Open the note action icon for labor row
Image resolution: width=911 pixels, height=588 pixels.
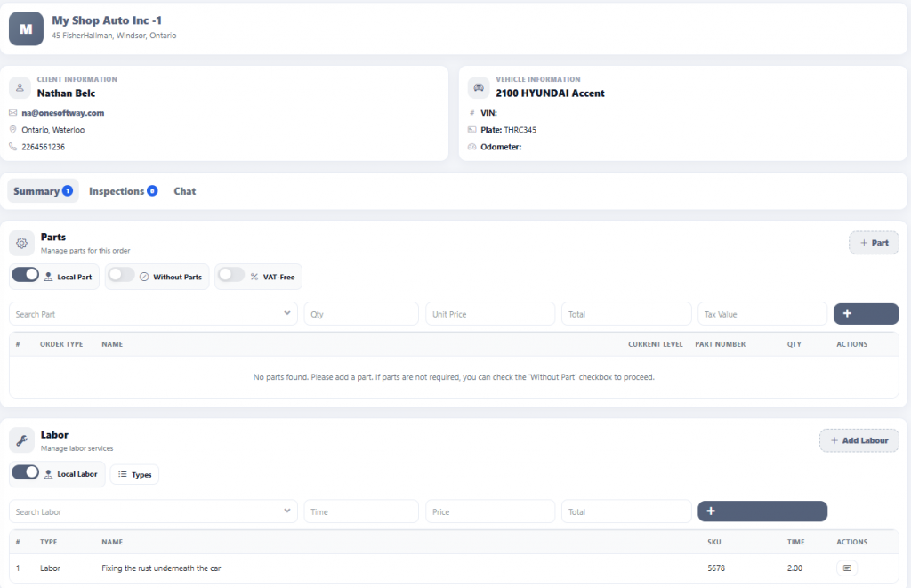846,568
